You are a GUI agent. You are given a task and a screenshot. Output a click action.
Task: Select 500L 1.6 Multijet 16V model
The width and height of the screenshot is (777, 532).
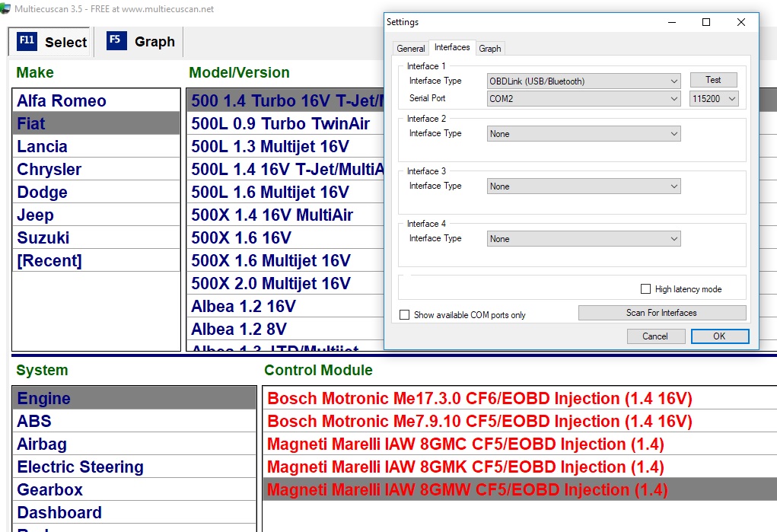[x=285, y=192]
